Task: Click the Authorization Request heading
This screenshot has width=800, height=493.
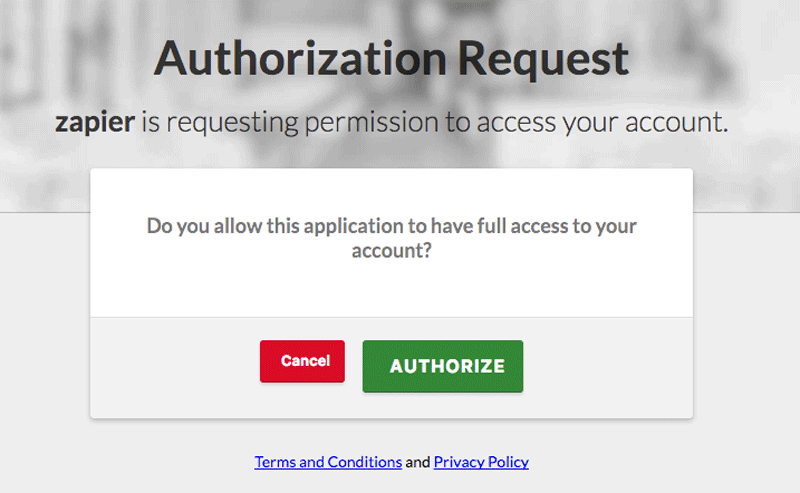Action: [391, 59]
